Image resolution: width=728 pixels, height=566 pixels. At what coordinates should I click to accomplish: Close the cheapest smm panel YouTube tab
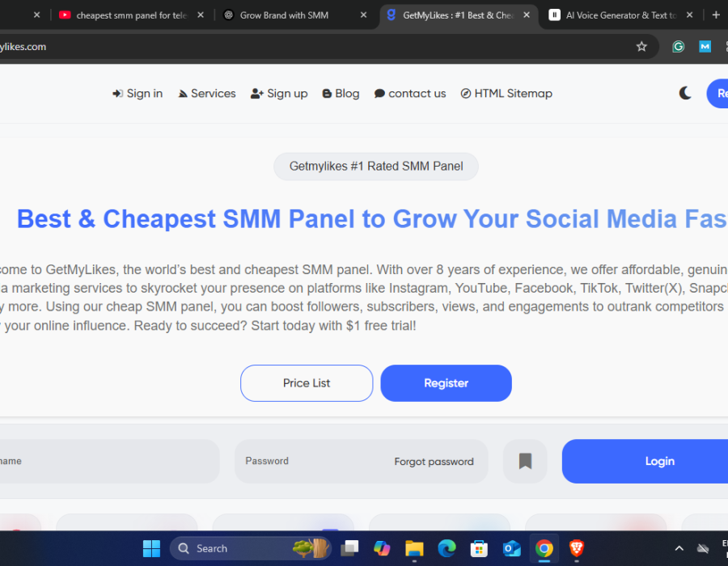point(201,15)
